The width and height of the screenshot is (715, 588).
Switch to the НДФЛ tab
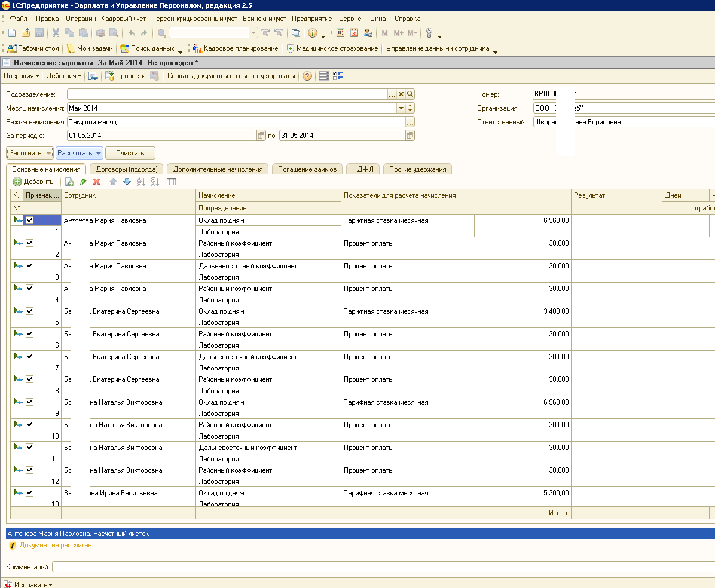(x=363, y=169)
